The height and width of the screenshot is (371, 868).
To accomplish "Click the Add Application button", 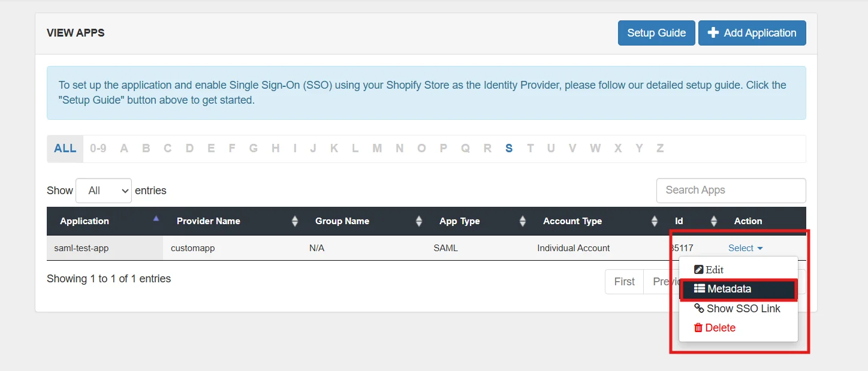I will (x=752, y=33).
